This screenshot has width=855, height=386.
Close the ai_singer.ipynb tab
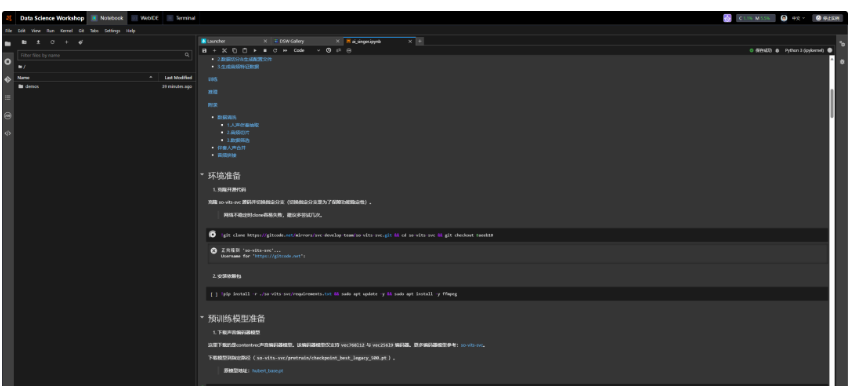click(x=410, y=41)
